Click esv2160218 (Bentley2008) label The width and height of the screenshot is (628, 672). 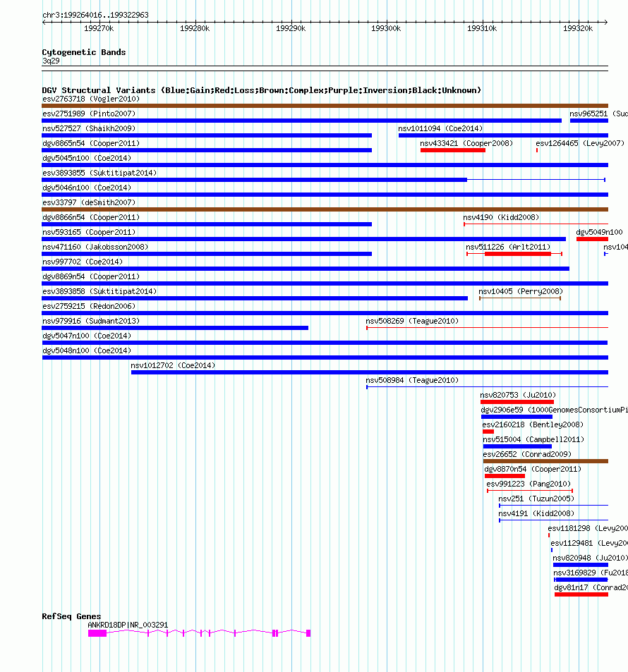pos(533,424)
